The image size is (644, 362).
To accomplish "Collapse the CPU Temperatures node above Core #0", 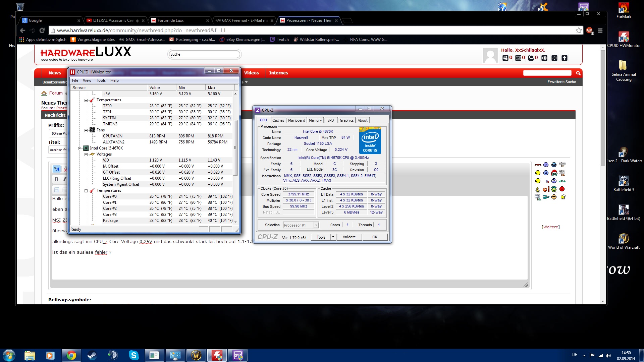I will coord(86,190).
